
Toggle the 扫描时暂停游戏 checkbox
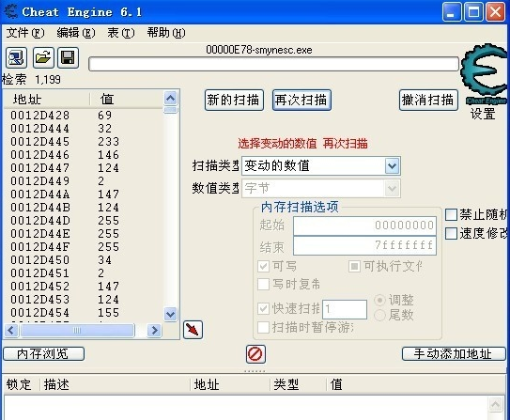pos(264,327)
